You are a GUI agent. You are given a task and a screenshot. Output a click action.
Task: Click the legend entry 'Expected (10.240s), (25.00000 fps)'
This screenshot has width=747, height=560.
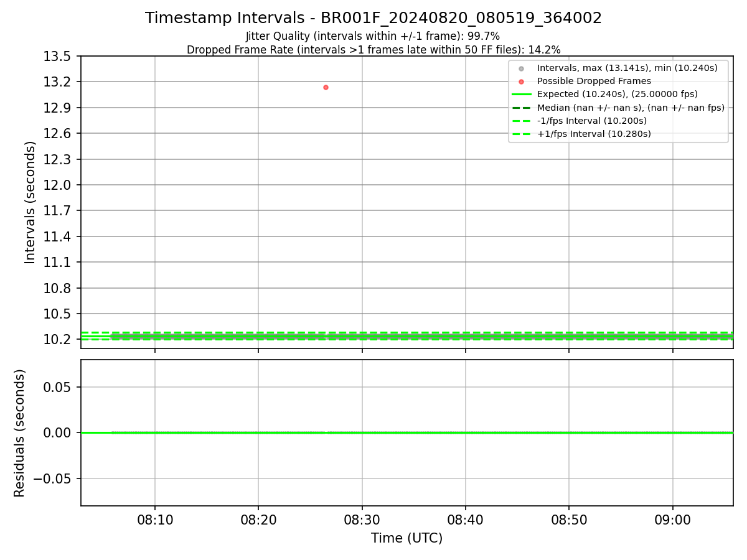(x=617, y=94)
